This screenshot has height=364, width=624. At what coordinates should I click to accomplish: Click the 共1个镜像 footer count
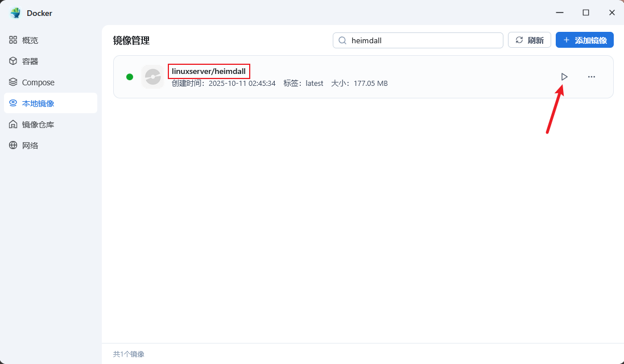[129, 354]
